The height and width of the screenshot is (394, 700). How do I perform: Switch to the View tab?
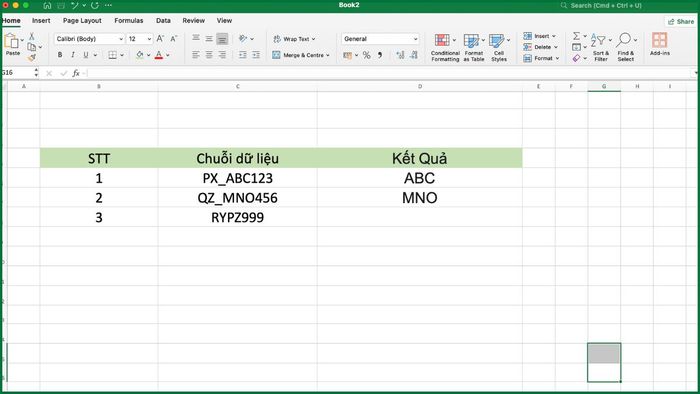[x=224, y=21]
